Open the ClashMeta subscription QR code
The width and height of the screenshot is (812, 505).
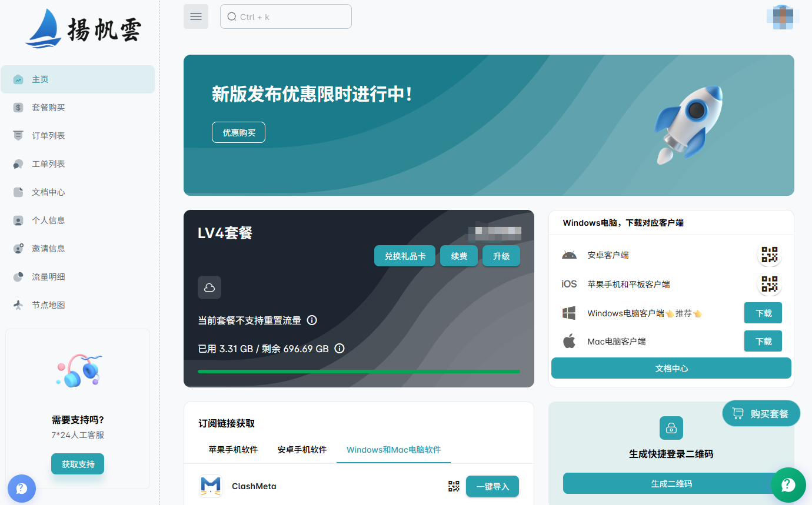click(453, 486)
